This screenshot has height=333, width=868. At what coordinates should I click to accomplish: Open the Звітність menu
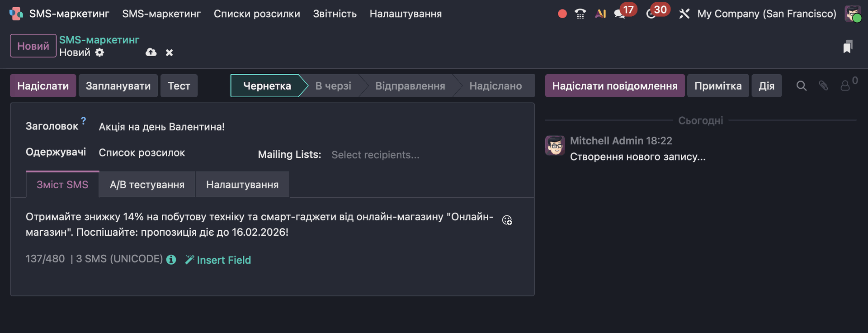[x=335, y=14]
